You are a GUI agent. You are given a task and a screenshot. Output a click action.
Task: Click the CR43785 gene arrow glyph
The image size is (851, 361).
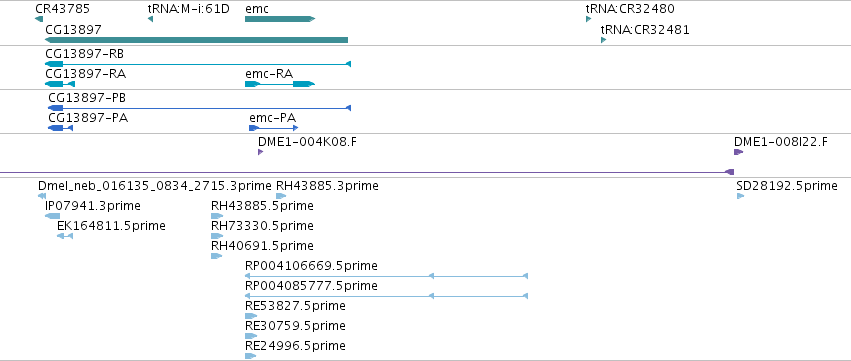pos(39,19)
